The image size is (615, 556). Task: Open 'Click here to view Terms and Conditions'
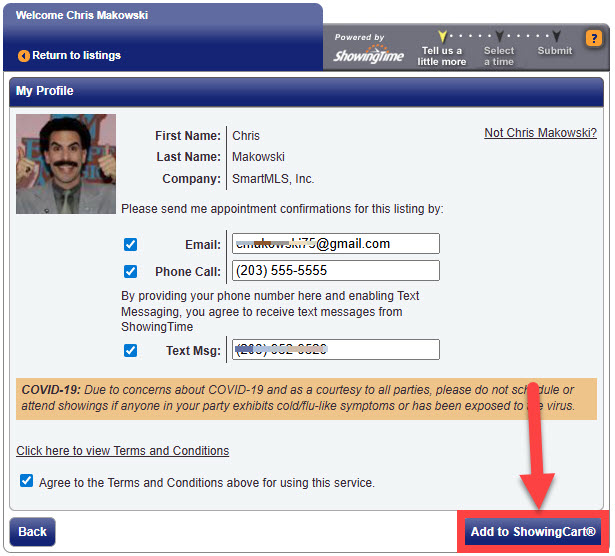[x=122, y=451]
